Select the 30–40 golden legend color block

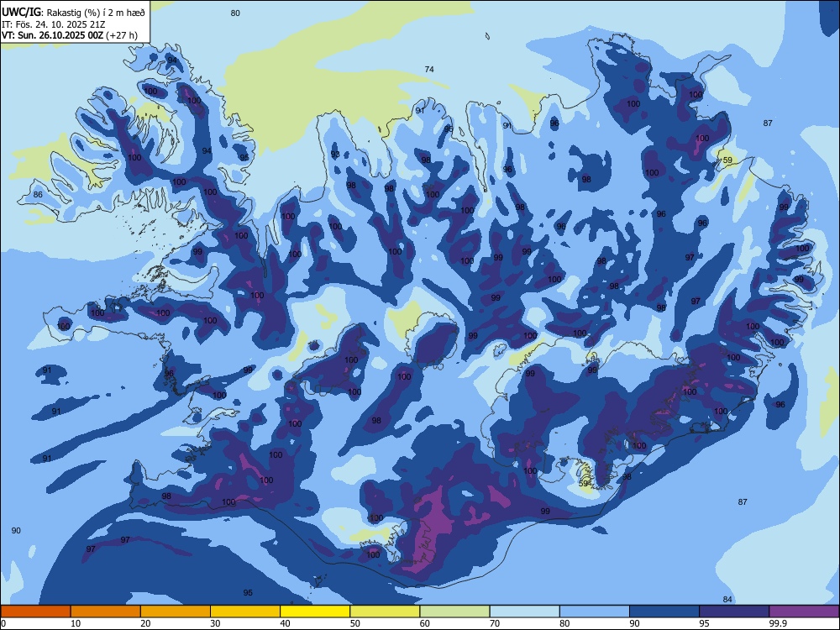point(245,612)
